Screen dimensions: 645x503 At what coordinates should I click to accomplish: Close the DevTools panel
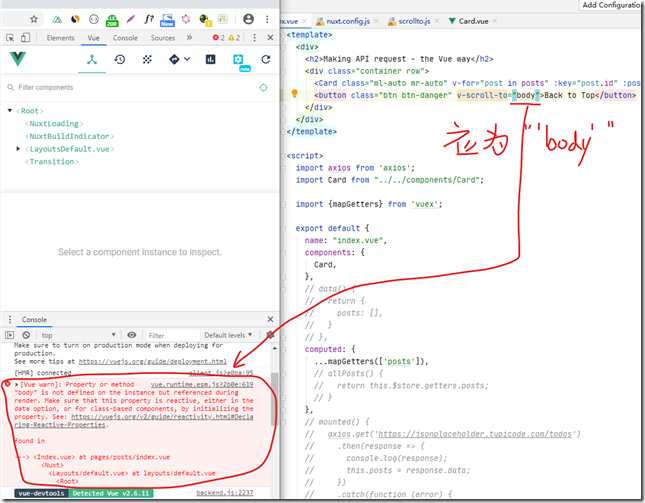click(270, 38)
